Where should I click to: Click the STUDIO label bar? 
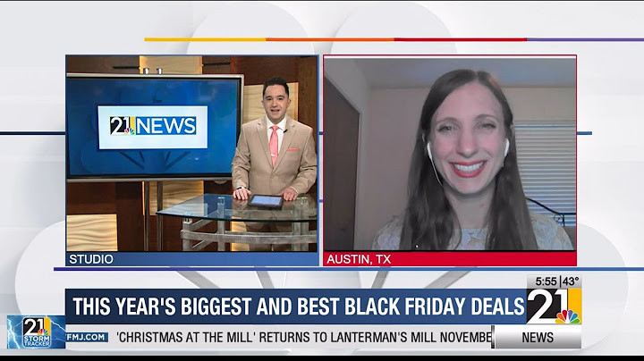point(192,259)
